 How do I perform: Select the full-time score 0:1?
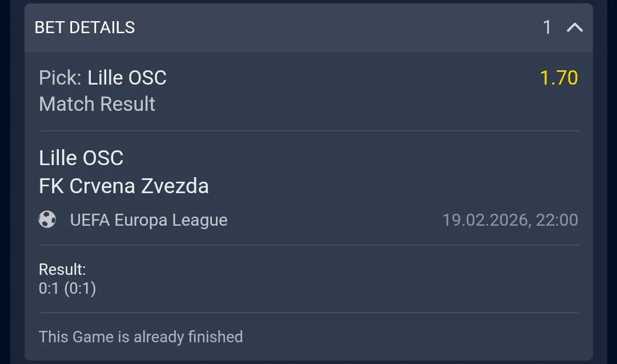[x=49, y=289]
